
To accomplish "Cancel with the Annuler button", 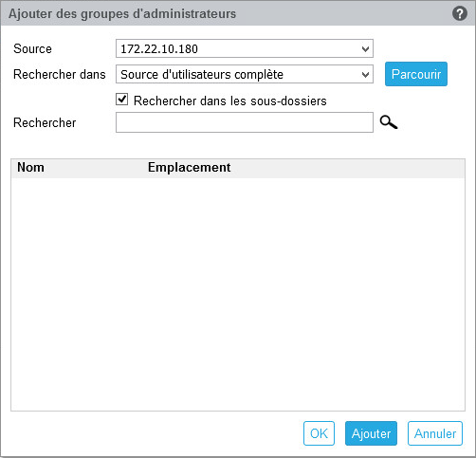I will click(x=435, y=433).
